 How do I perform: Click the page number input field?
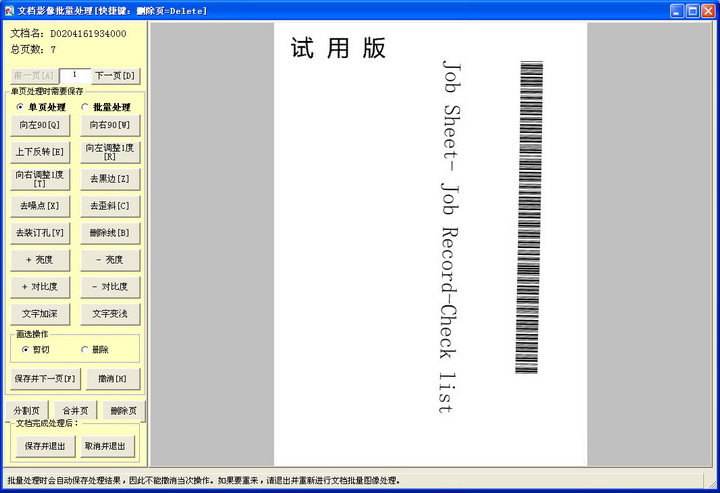(x=75, y=75)
